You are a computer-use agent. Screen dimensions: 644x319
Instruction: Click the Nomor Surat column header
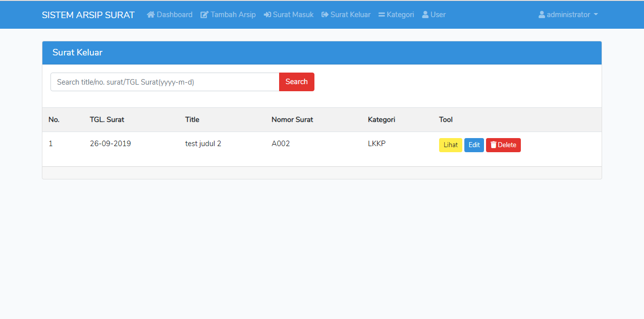292,119
